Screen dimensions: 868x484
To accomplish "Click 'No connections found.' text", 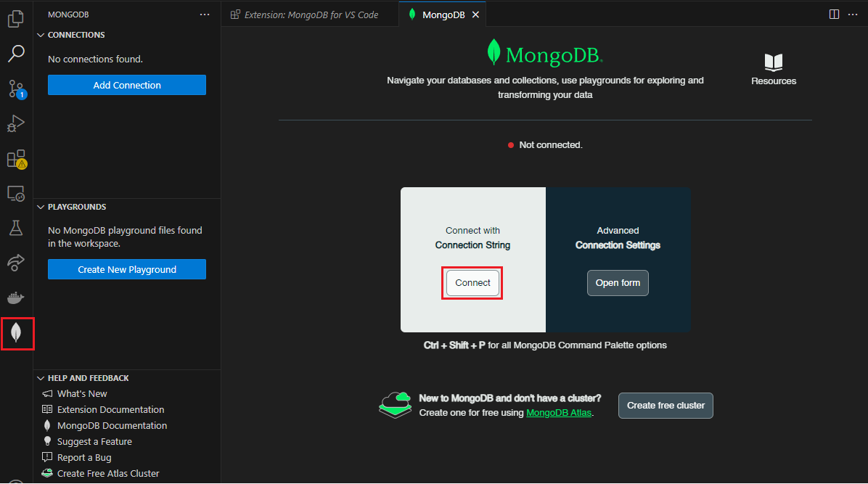I will 95,59.
